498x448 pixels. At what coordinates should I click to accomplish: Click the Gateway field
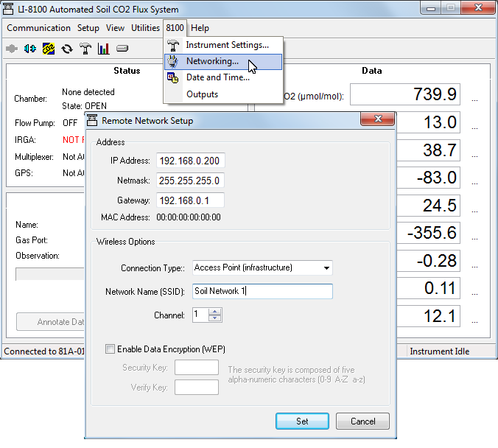pyautogui.click(x=190, y=200)
